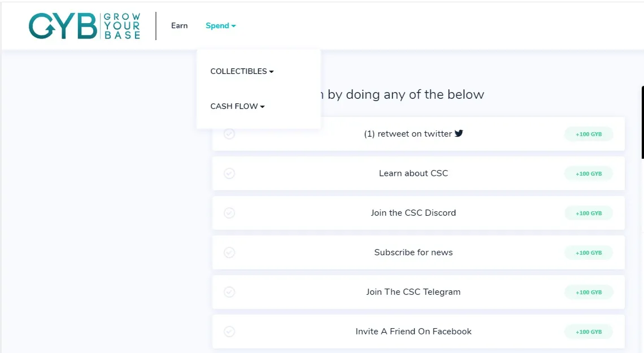The height and width of the screenshot is (353, 644).
Task: Click the page scrollbar thumb on right edge
Action: coord(642,122)
